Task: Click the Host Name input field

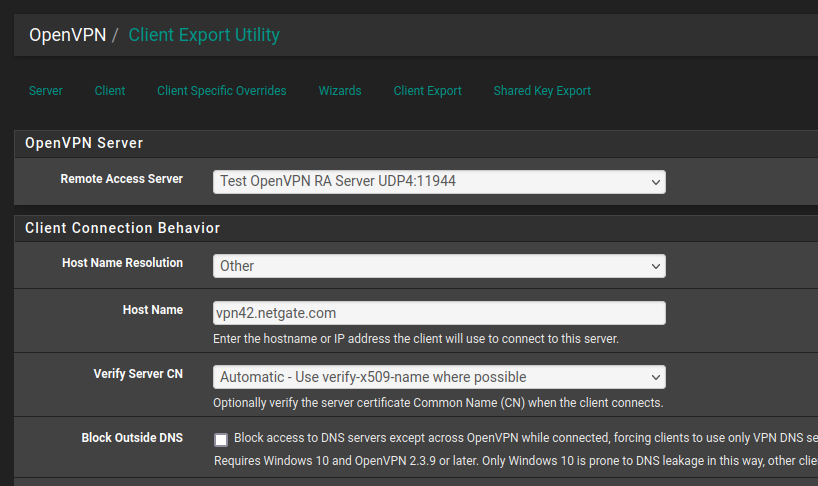Action: coord(439,313)
